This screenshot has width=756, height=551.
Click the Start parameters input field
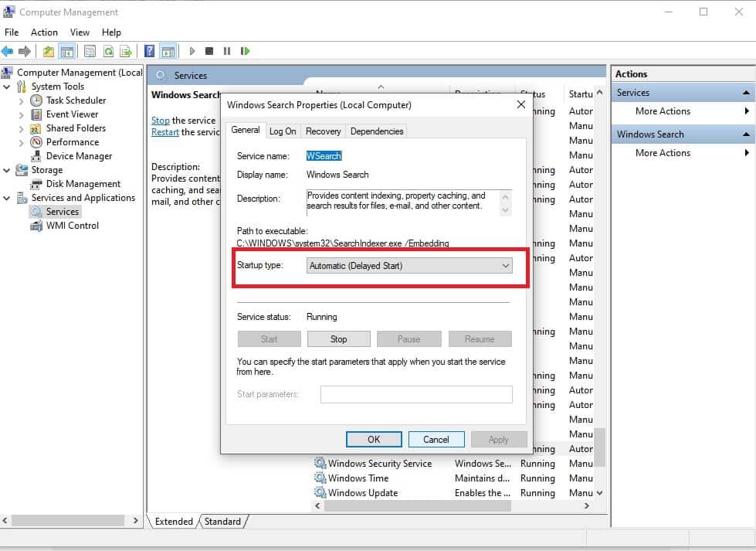pos(416,394)
